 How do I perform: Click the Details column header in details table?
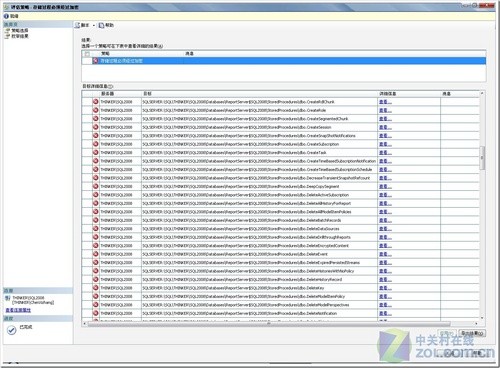pos(409,94)
